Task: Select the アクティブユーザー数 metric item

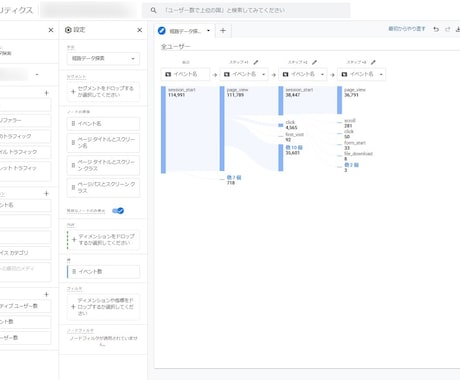Action: pyautogui.click(x=25, y=306)
